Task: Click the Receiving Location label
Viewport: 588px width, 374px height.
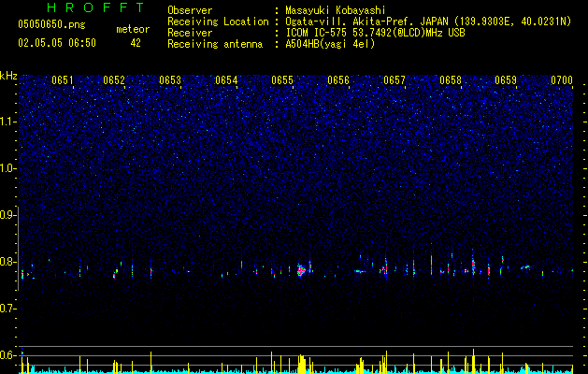Action: [218, 22]
